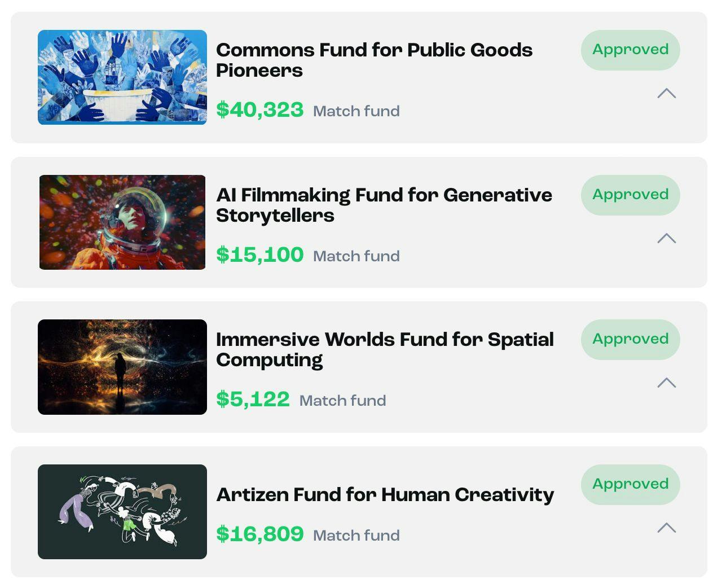Click the Immersive Worlds Fund for Spatial Computing title
Viewport: 722px width, 588px height.
pos(385,349)
